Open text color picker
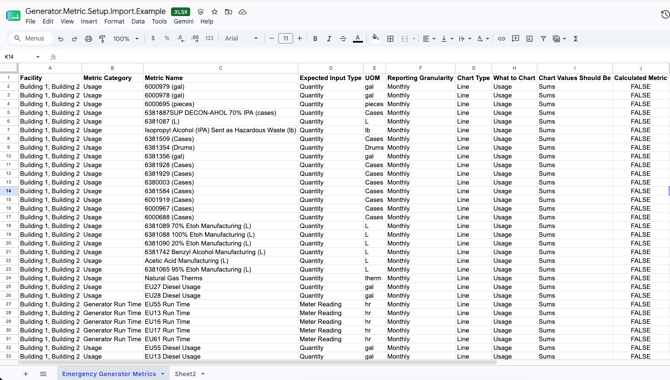This screenshot has height=380, width=670. point(358,38)
